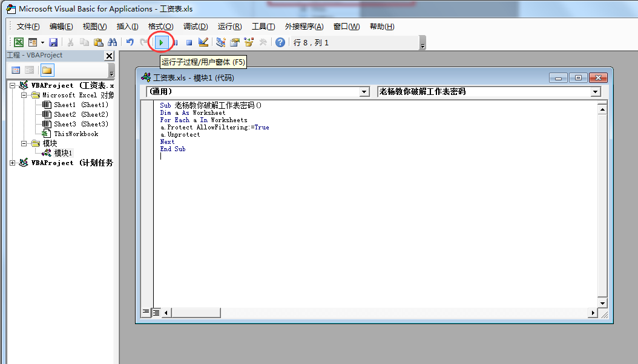Click the Reset (stop) square icon
Screen dimensions: 638x364
pos(189,42)
